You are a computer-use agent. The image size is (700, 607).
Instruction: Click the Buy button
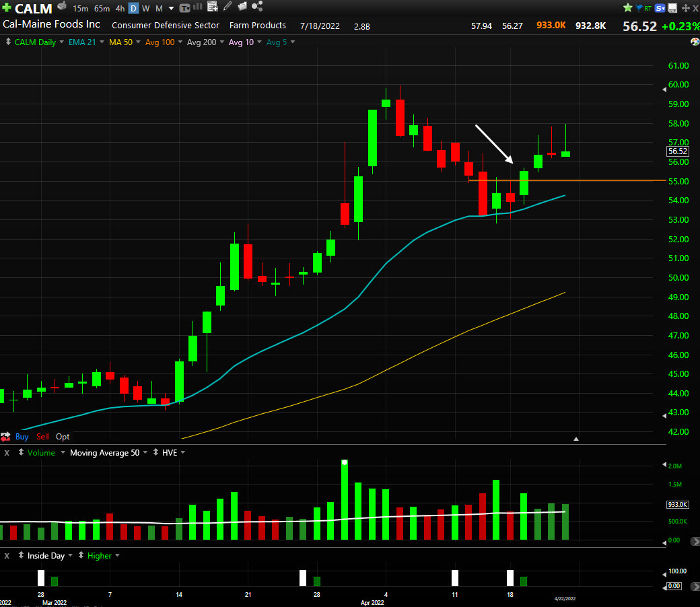coord(22,437)
